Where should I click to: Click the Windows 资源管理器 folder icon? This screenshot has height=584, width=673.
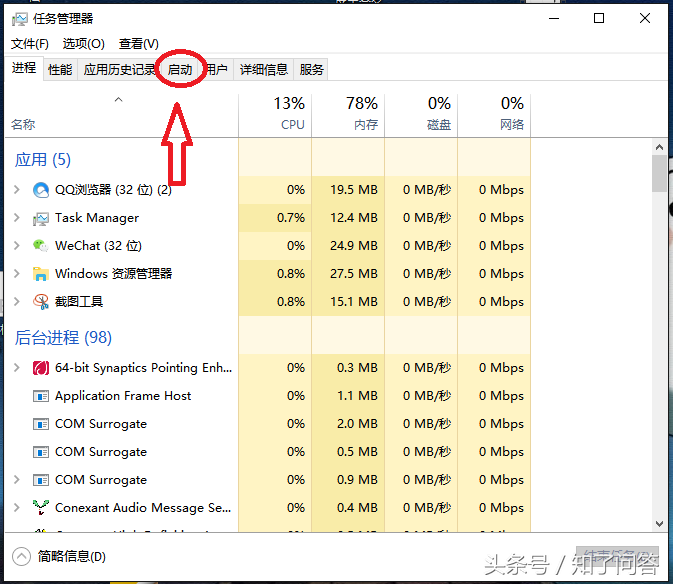click(x=41, y=274)
